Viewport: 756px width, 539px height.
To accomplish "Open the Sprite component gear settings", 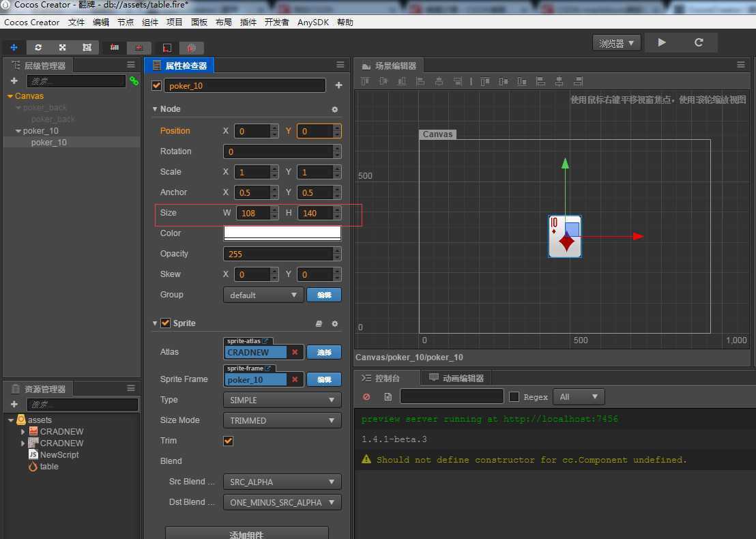I will tap(334, 323).
